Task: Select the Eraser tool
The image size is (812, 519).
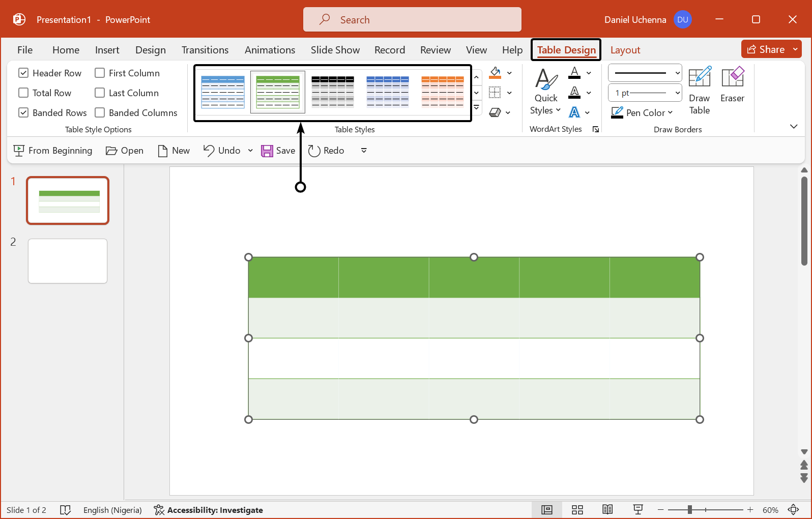Action: [x=732, y=84]
